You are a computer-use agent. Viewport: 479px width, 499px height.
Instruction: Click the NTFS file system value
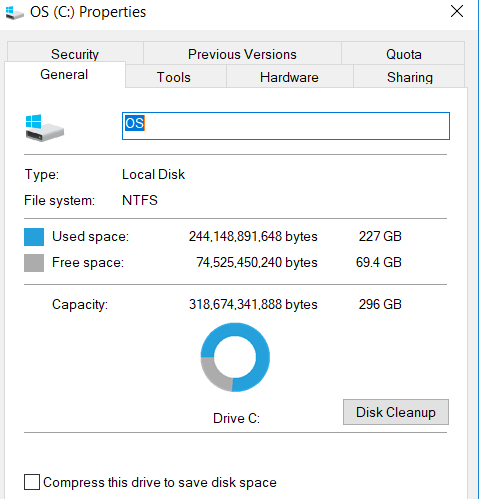click(140, 200)
